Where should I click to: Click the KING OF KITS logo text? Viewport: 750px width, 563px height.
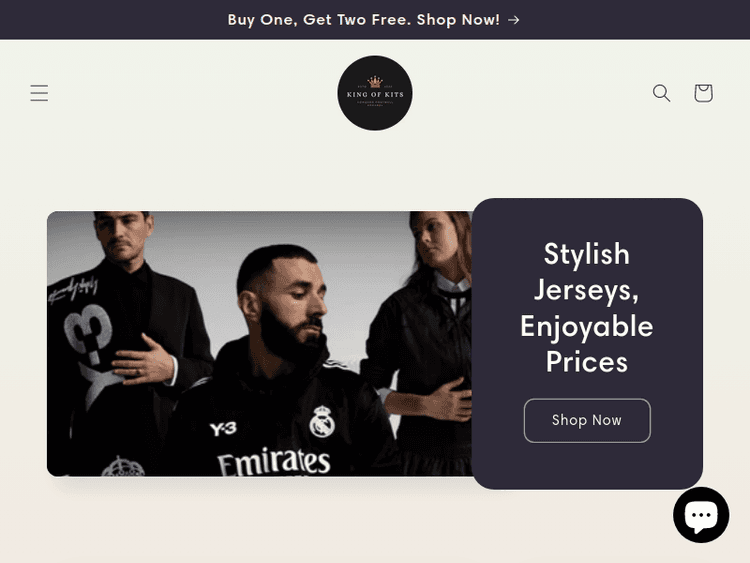coord(375,95)
